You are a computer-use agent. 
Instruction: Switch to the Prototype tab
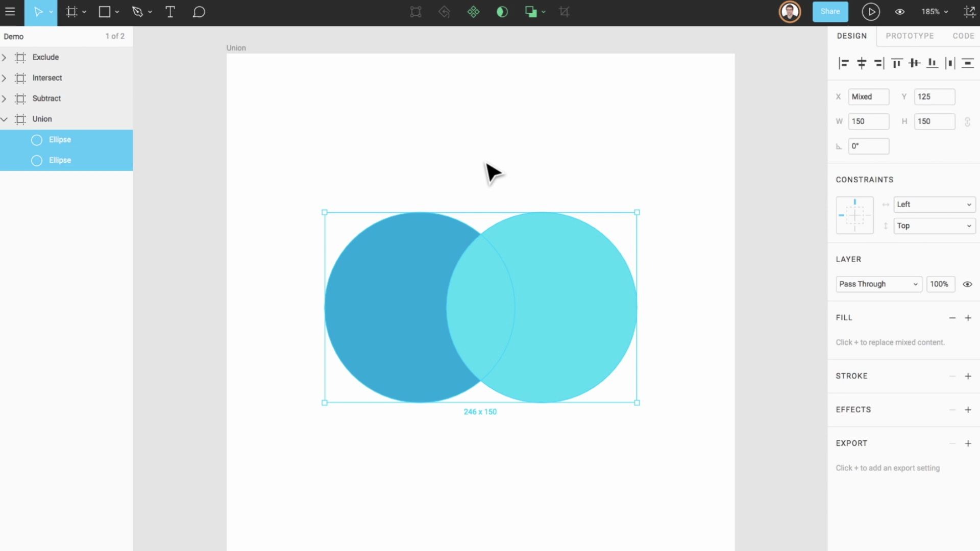click(x=910, y=36)
